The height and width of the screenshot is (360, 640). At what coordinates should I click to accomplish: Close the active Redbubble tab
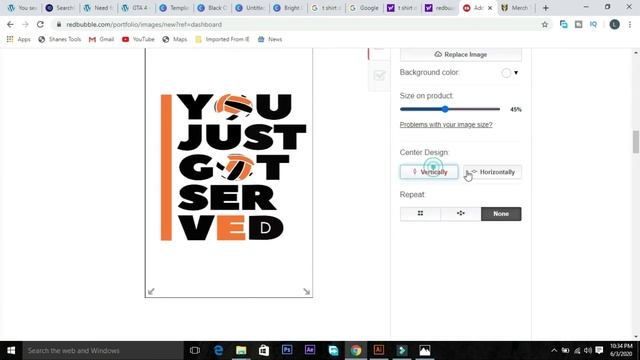pyautogui.click(x=490, y=8)
